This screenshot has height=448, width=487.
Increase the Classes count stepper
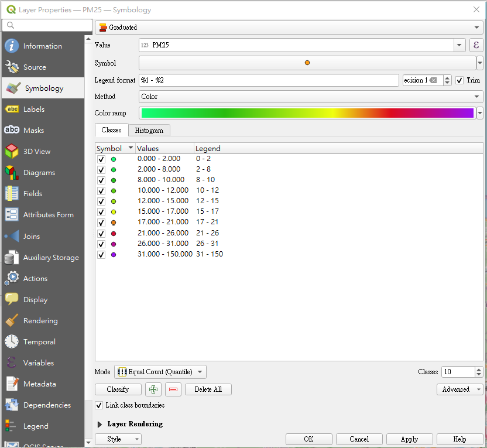point(479,370)
